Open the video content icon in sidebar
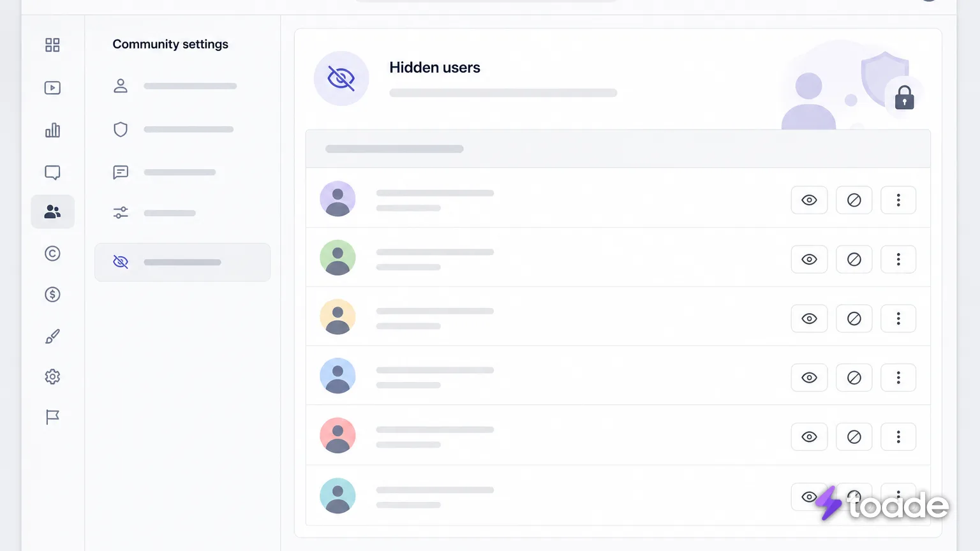Screen dimensions: 980x551 (x=52, y=88)
